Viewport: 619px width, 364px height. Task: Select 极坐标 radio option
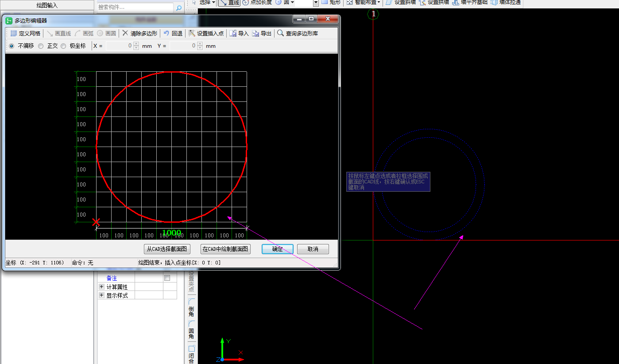point(63,46)
